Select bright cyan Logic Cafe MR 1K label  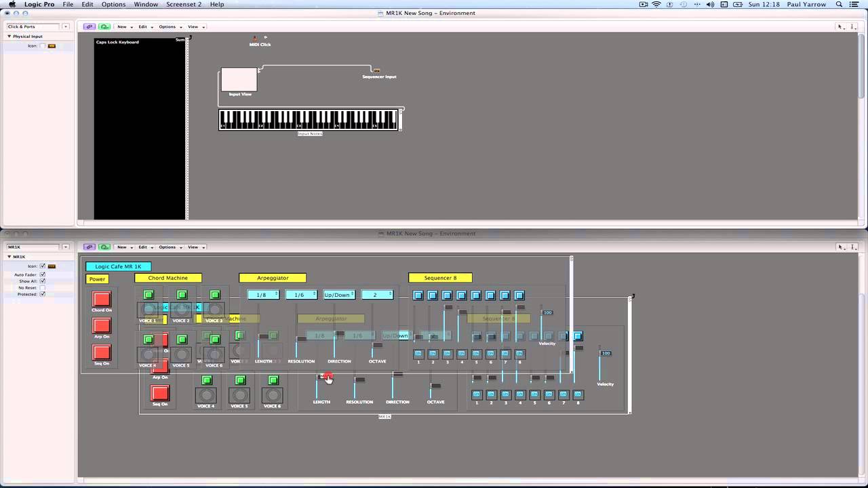point(119,266)
